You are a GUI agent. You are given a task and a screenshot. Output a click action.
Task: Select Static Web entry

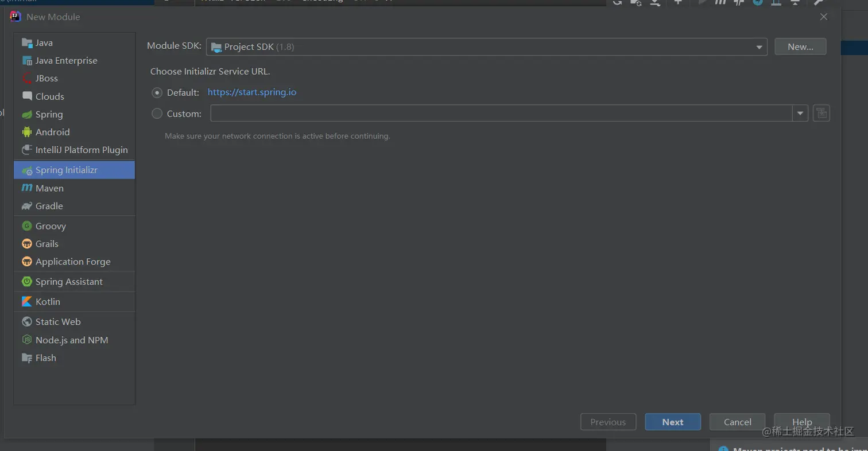pyautogui.click(x=74, y=322)
